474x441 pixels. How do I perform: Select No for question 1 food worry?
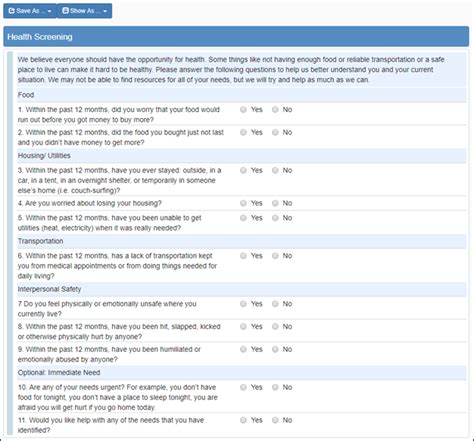click(x=275, y=110)
